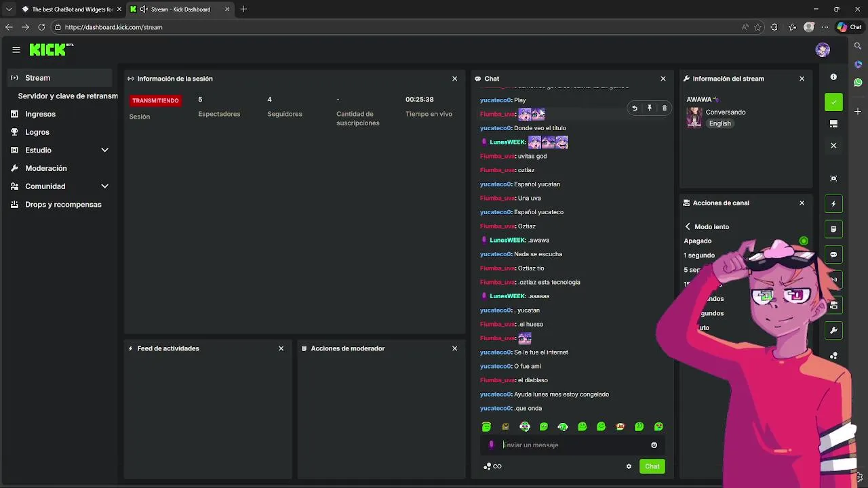Image resolution: width=868 pixels, height=488 pixels.
Task: Click browser sidebar search icon
Action: [x=858, y=46]
